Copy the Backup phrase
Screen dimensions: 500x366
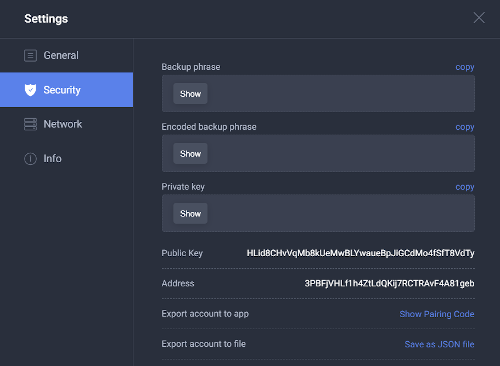(465, 67)
